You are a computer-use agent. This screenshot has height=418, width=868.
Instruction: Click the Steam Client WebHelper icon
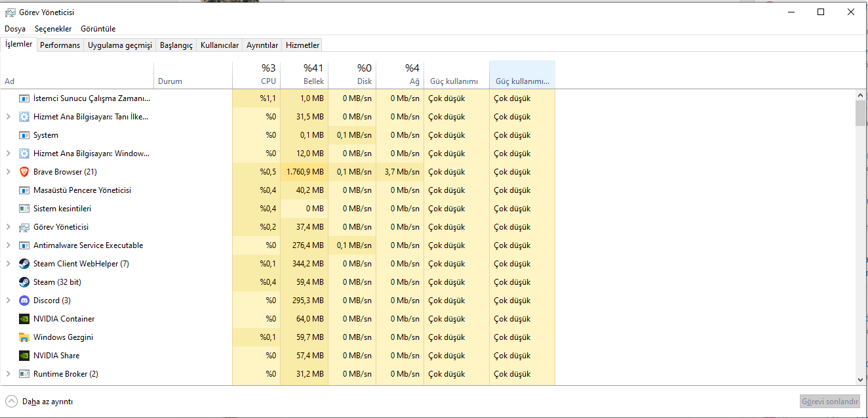pos(24,264)
